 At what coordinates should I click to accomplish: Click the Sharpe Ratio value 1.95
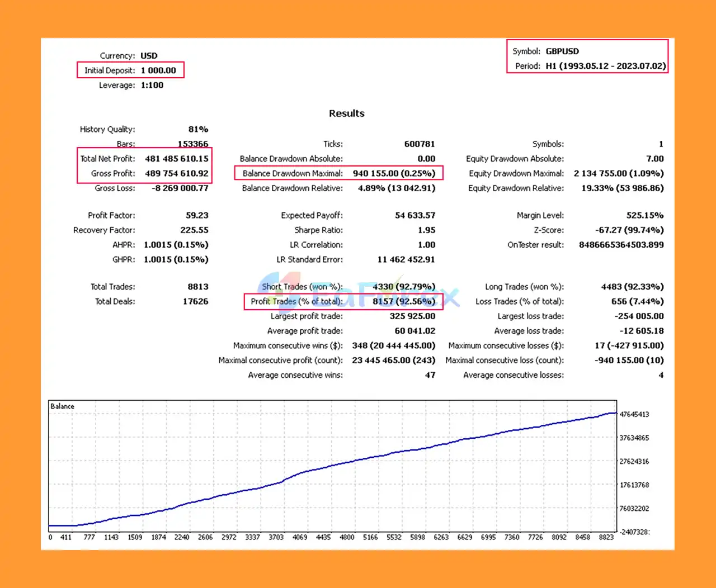426,230
